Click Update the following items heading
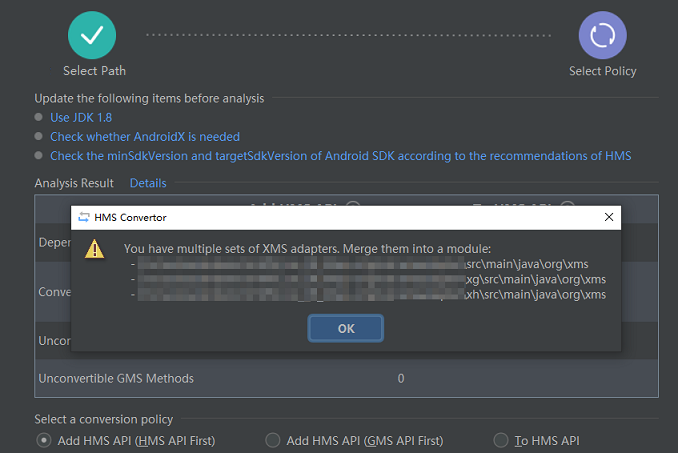The width and height of the screenshot is (678, 453). (149, 99)
